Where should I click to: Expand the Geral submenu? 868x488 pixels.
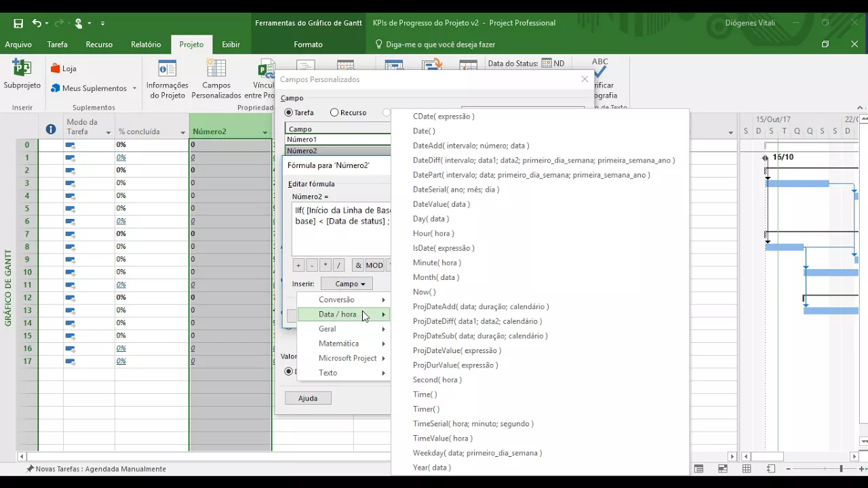(344, 329)
